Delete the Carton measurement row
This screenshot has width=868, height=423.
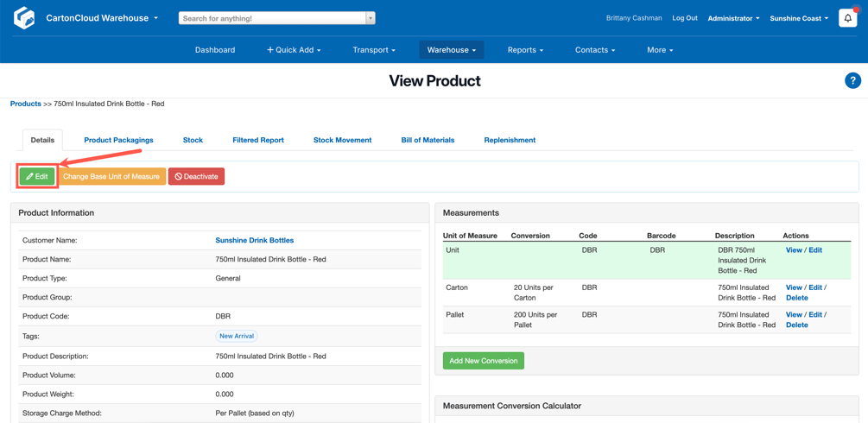(x=796, y=298)
